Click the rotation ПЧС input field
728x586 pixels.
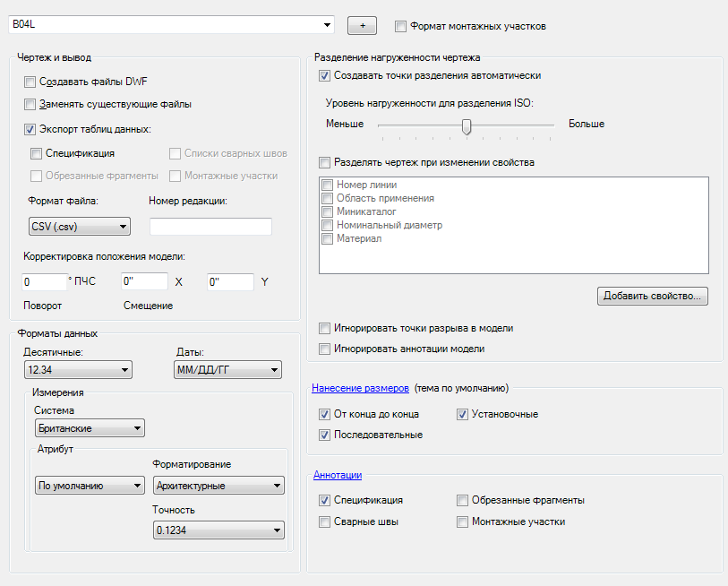[44, 281]
